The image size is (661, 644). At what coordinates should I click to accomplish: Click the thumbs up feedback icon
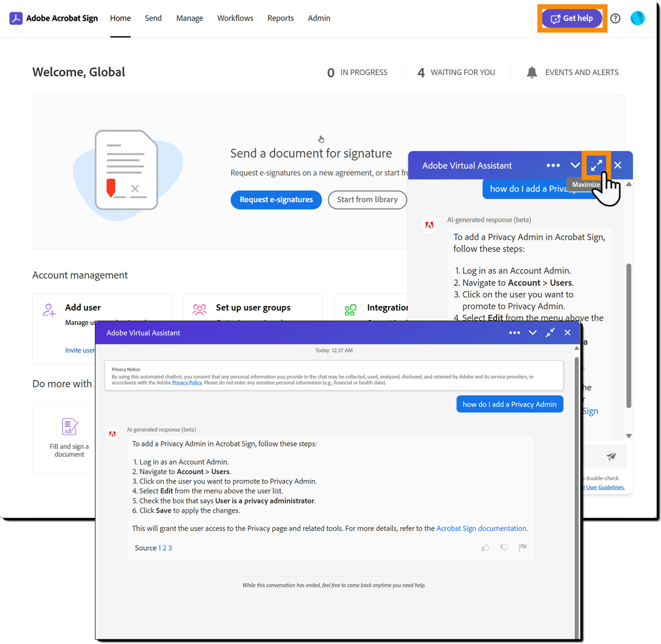(x=485, y=547)
